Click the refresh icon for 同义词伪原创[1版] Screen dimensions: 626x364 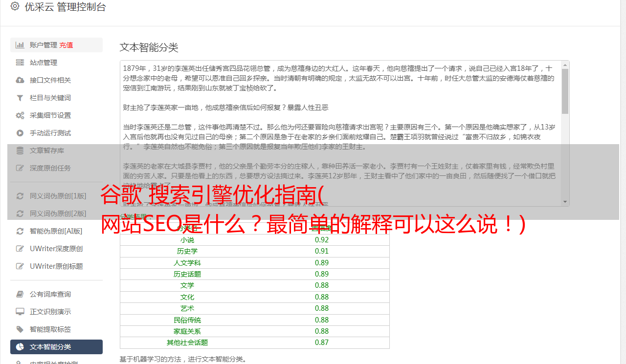tap(20, 196)
